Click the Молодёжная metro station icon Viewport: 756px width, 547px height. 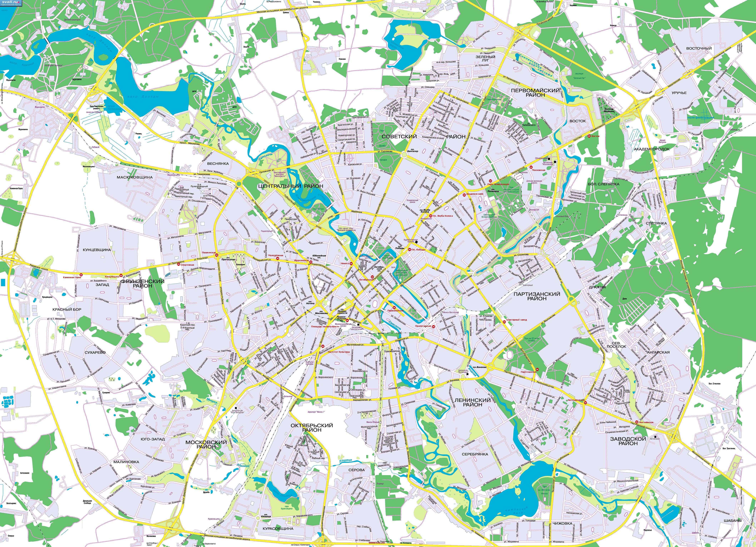pos(278,258)
